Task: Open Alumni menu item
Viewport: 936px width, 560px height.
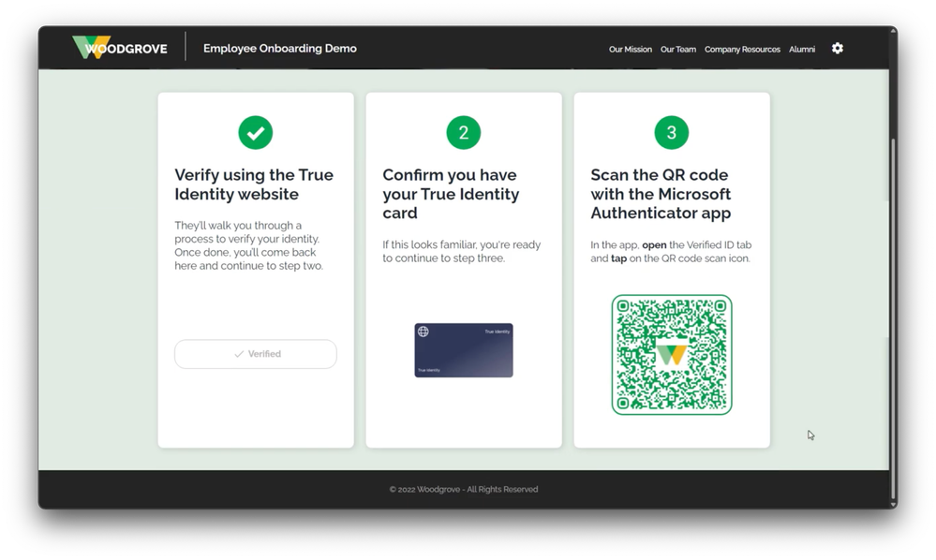Action: [x=802, y=50]
